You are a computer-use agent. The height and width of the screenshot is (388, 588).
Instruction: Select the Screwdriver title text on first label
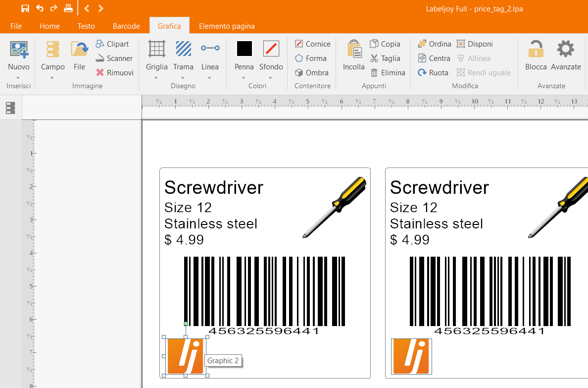click(x=214, y=187)
